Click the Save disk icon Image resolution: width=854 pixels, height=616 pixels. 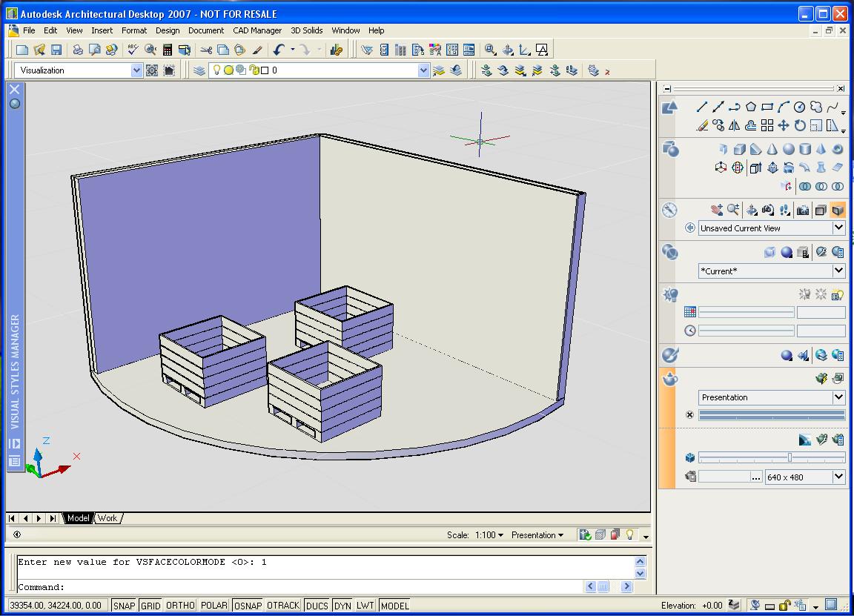pyautogui.click(x=56, y=50)
